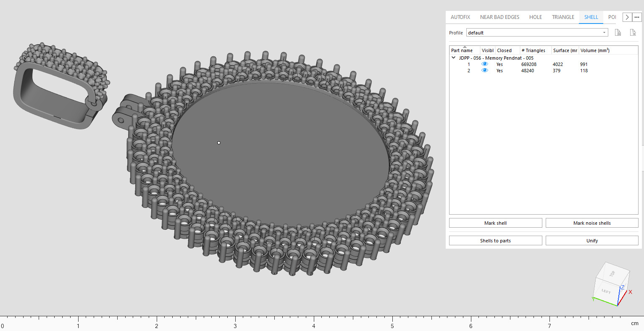Viewport: 644px width, 331px height.
Task: Click triangle count 48240
Action: pos(528,71)
